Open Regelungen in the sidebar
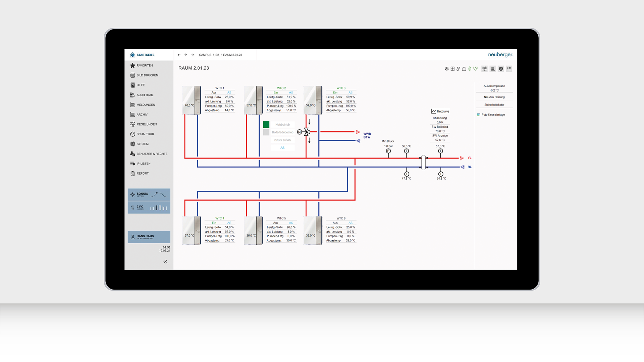The image size is (644, 362). pyautogui.click(x=147, y=124)
